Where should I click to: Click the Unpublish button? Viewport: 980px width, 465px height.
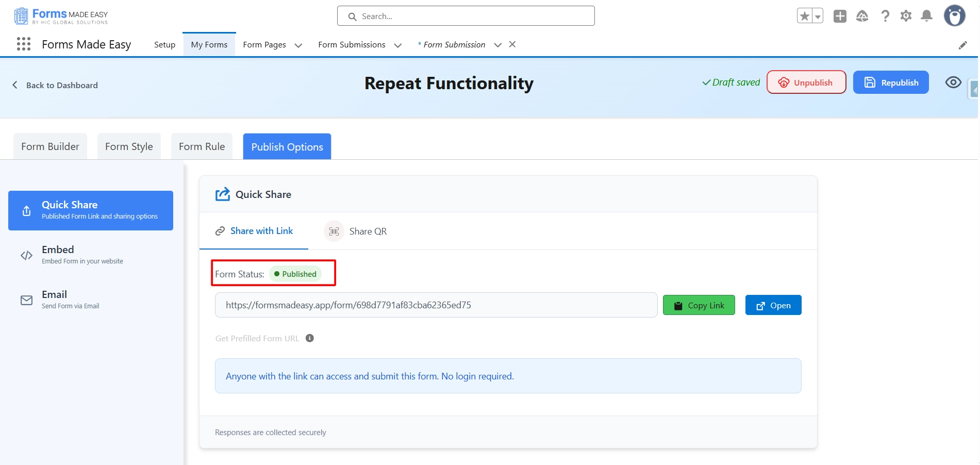[x=806, y=82]
